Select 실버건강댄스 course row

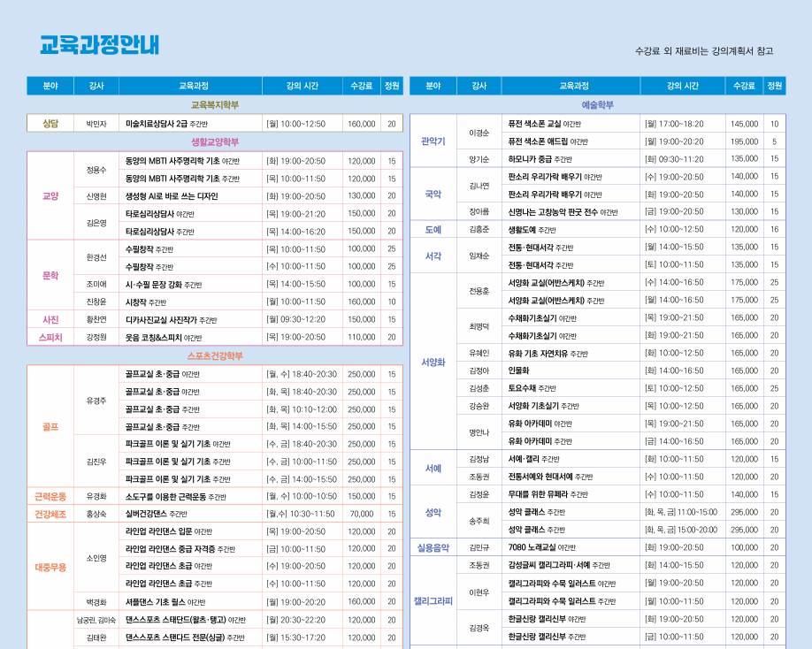(215, 514)
